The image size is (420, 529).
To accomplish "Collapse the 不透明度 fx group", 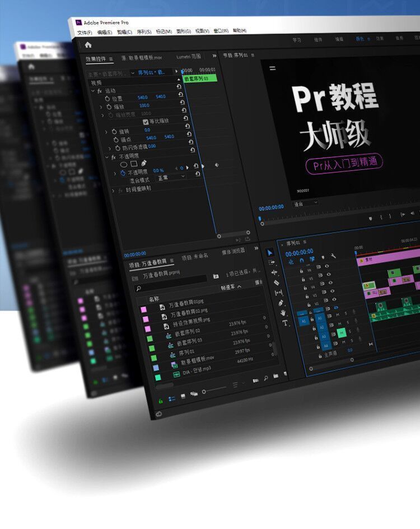I will click(107, 157).
